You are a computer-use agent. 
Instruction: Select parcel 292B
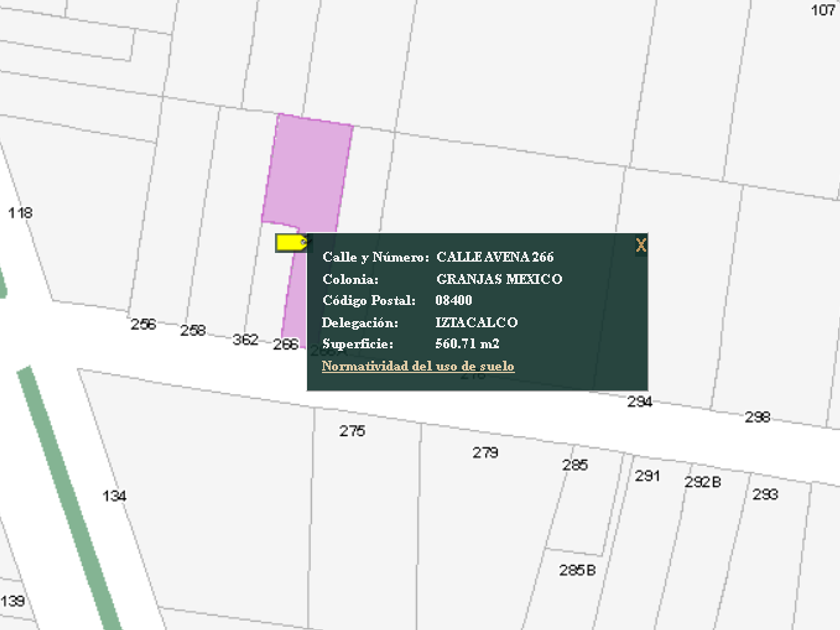(x=703, y=482)
